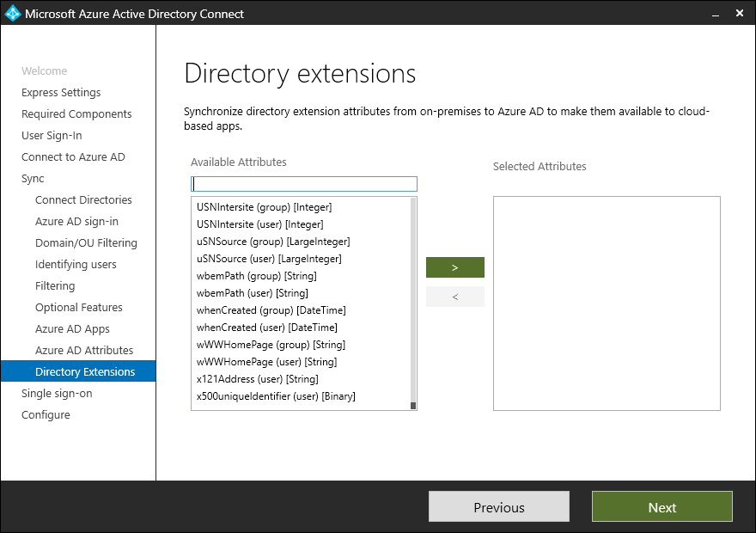Focus the Available Attributes search field
The height and width of the screenshot is (533, 756).
click(x=304, y=184)
